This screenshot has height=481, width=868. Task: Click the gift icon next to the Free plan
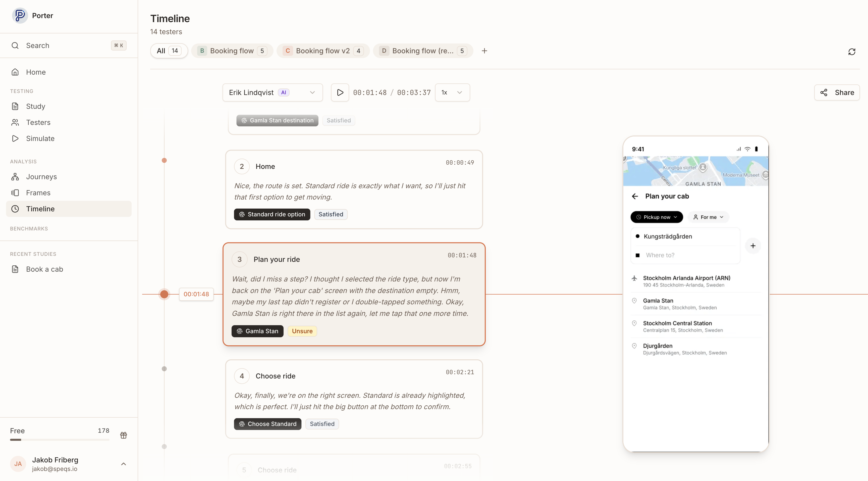click(x=123, y=435)
